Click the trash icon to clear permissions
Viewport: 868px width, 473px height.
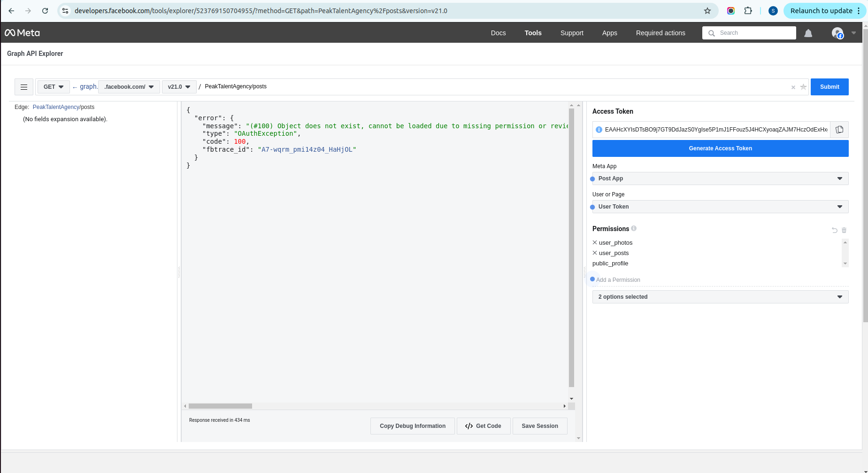tap(844, 230)
